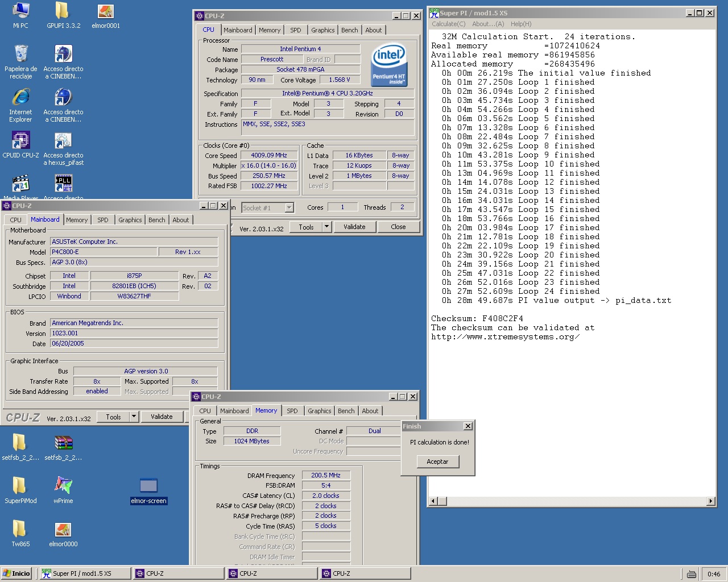The width and height of the screenshot is (728, 582).
Task: Click the Close button in CPU-Z CPU window
Action: [398, 227]
